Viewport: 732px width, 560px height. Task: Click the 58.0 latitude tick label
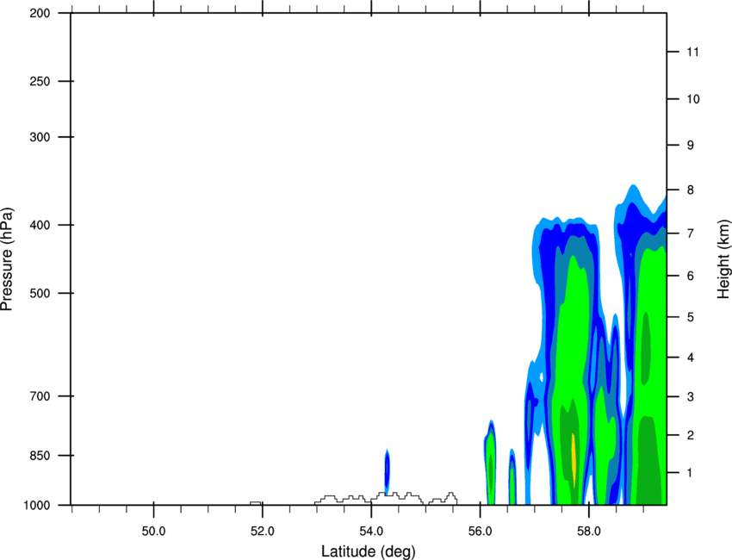(589, 532)
